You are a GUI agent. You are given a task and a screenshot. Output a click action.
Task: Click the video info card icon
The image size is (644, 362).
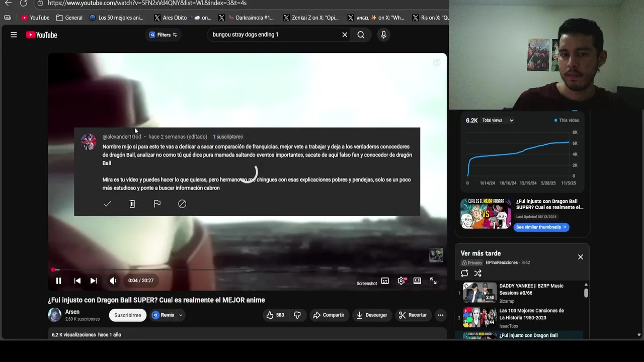click(436, 62)
